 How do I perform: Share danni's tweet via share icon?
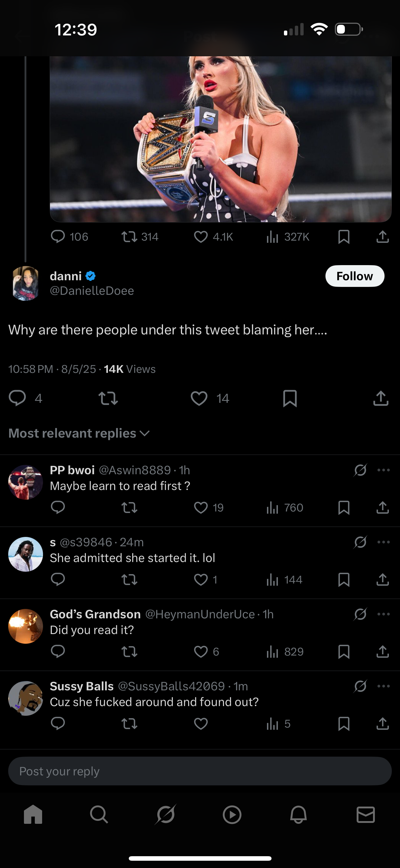click(x=381, y=398)
